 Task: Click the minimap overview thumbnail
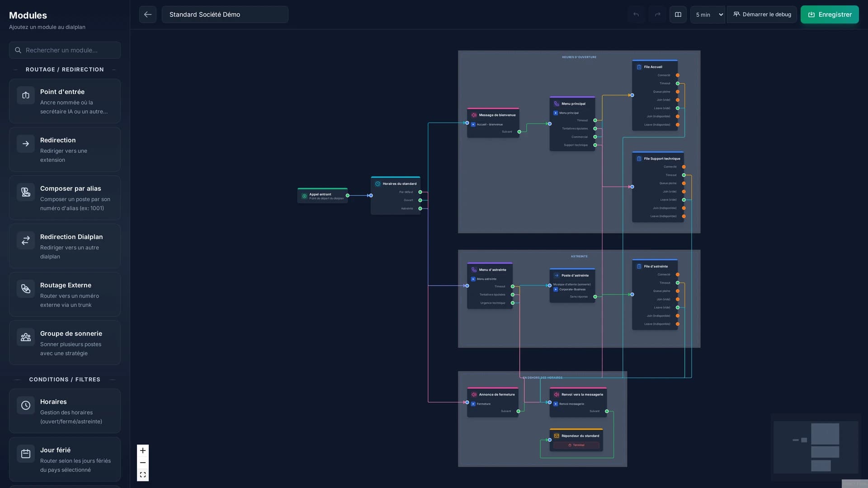(x=816, y=447)
